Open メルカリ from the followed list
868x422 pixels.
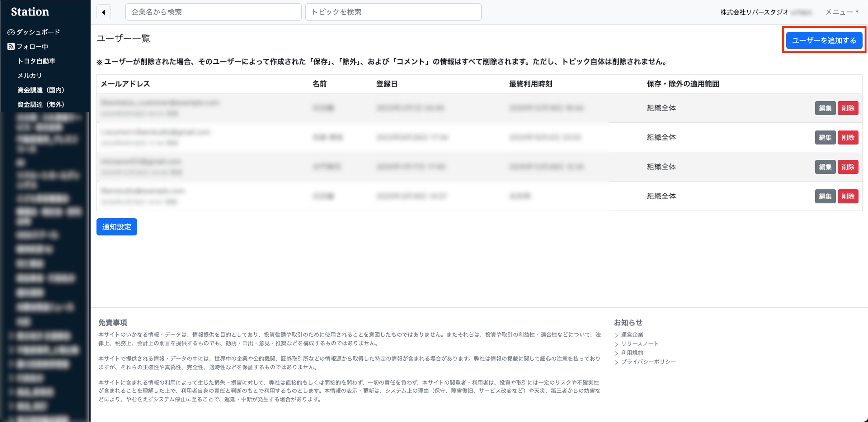click(30, 75)
